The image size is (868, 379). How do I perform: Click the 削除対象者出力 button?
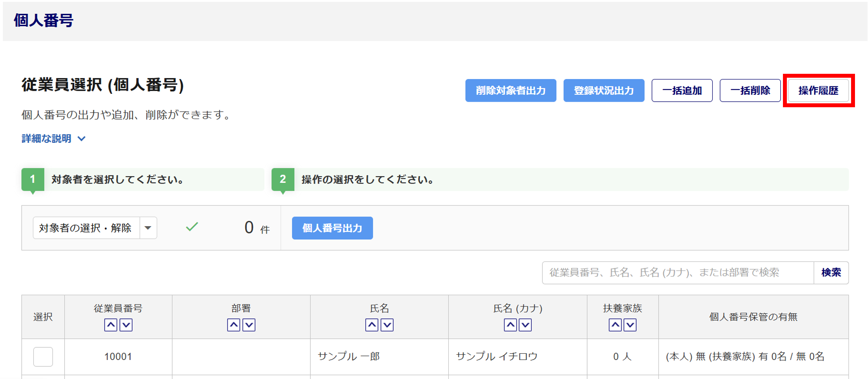click(x=510, y=90)
